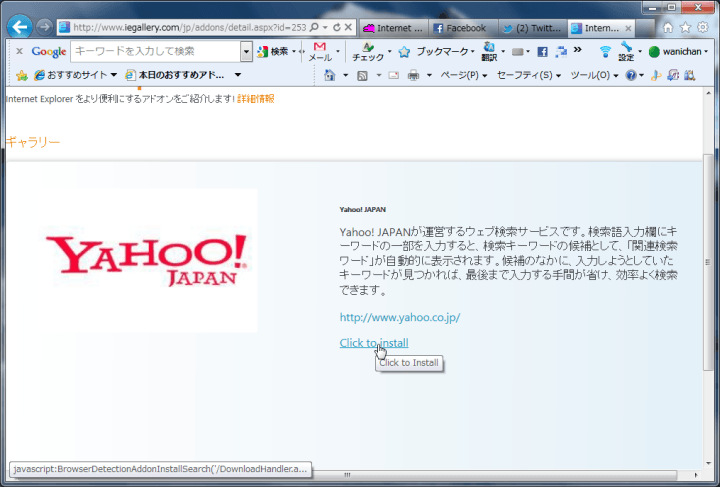This screenshot has height=487, width=720.
Task: Go back with the blue Back arrow
Action: point(20,27)
